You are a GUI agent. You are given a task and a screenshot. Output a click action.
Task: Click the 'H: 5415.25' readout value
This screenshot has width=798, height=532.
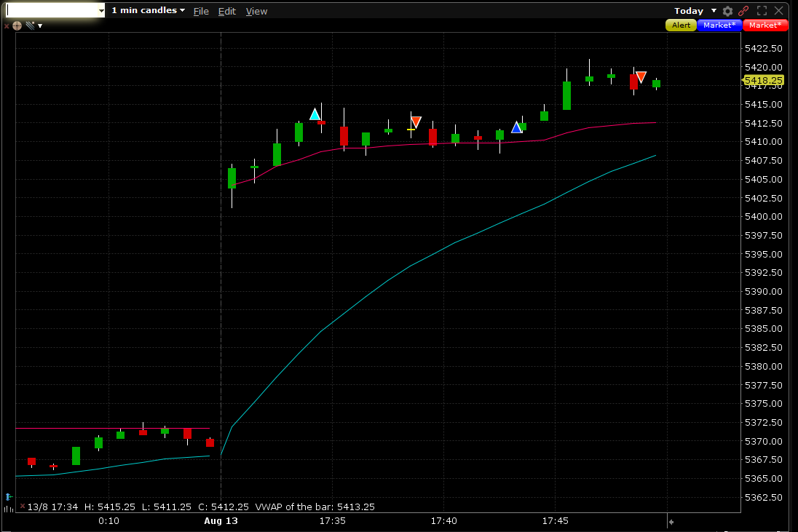tap(110, 507)
